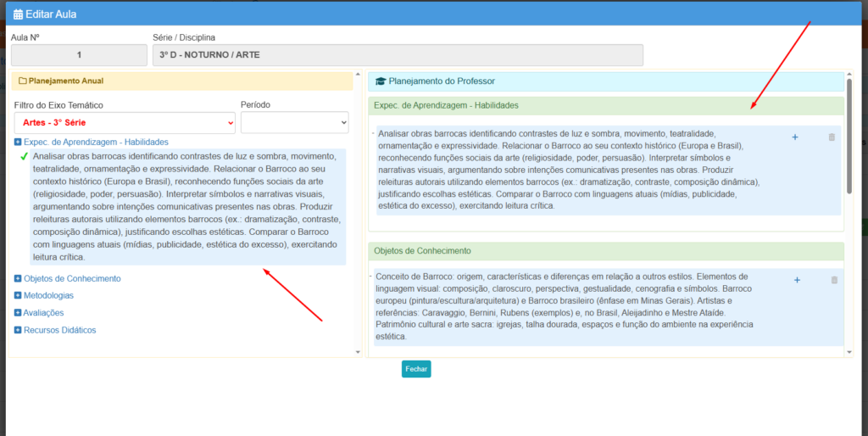868x436 pixels.
Task: Click the trash icon beside the Habilidades text
Action: pos(832,137)
